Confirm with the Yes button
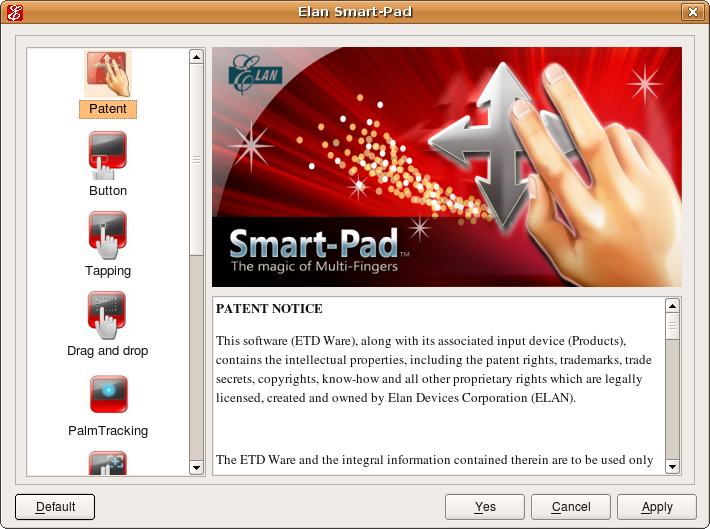This screenshot has width=710, height=529. (x=485, y=507)
